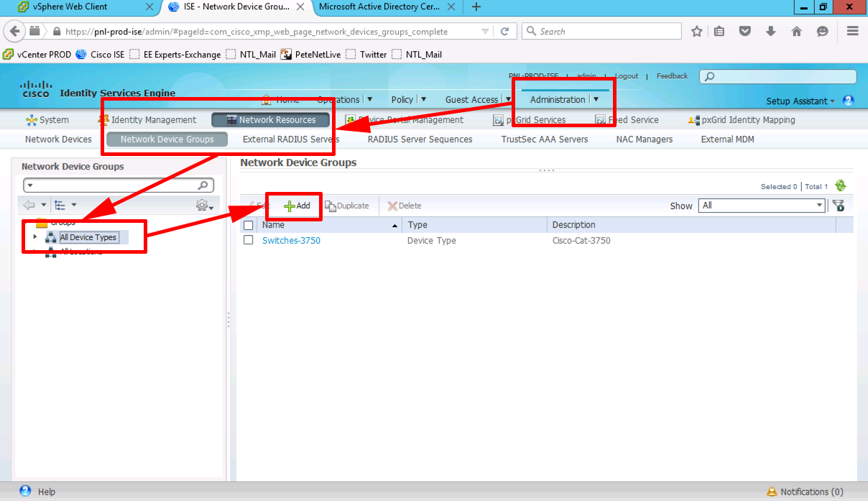Click the Help icon in the status bar

tap(25, 492)
